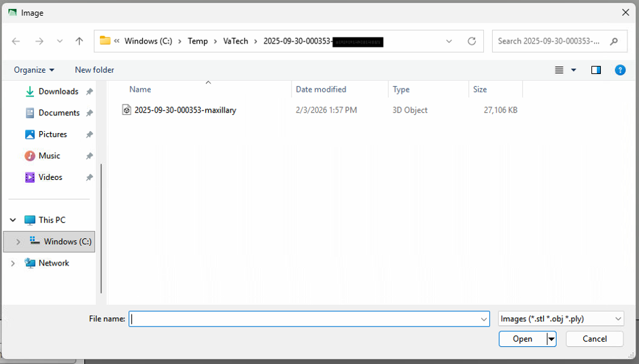
Task: Open Downloads in the quick access list
Action: click(58, 92)
